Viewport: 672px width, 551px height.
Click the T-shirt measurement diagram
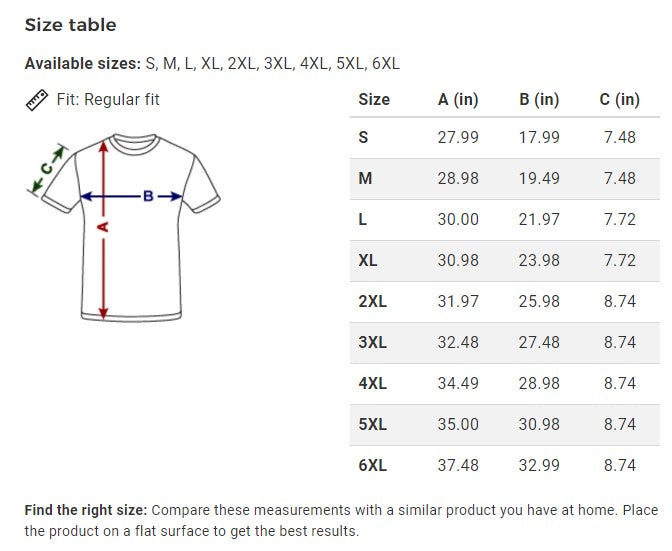point(129,226)
